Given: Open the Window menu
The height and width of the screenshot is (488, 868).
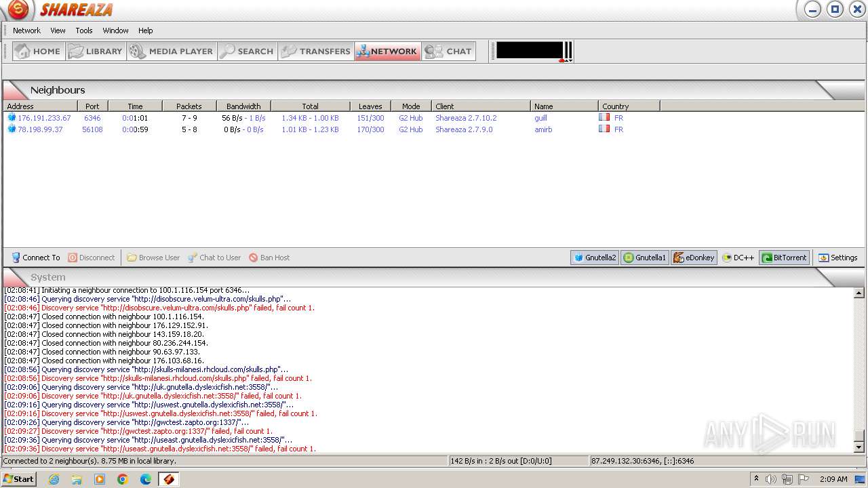Looking at the screenshot, I should 115,30.
